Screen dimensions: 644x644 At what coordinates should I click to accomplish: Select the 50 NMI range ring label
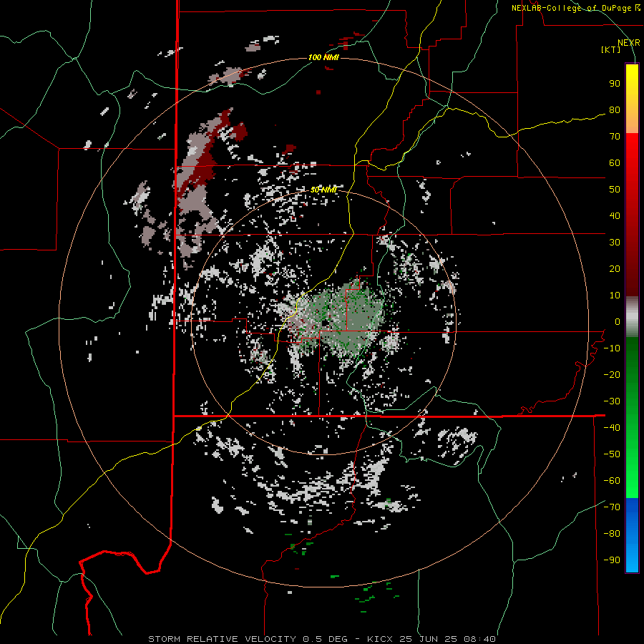pos(323,190)
